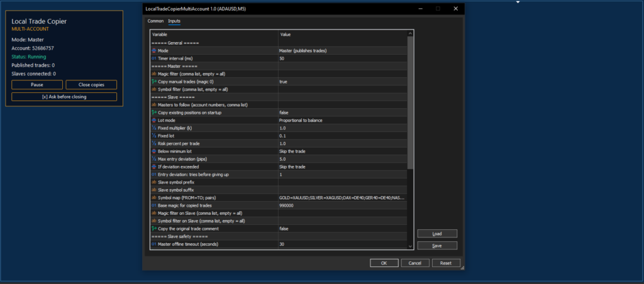Click the Base magic integer type icon

pos(154,205)
